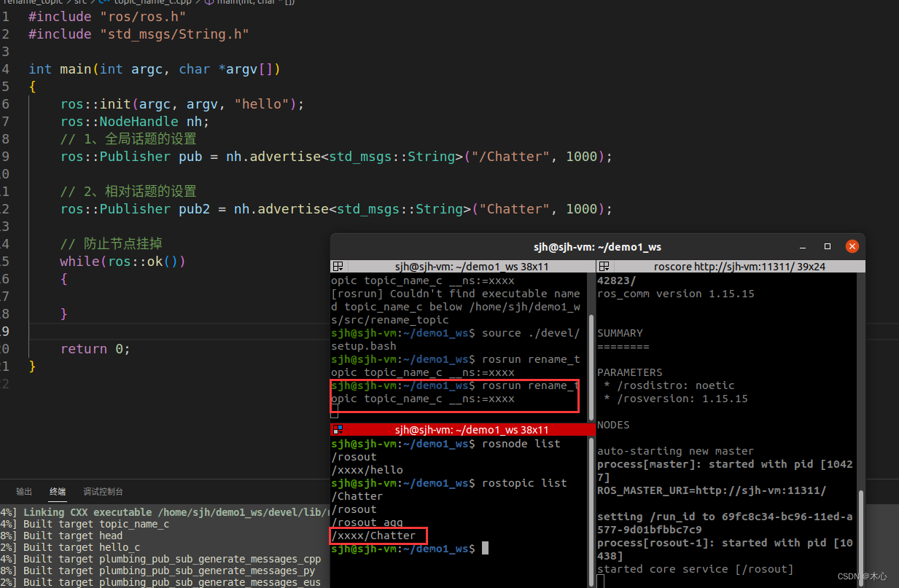Click '/xxxx/hello' in rosnode output

[x=367, y=470]
